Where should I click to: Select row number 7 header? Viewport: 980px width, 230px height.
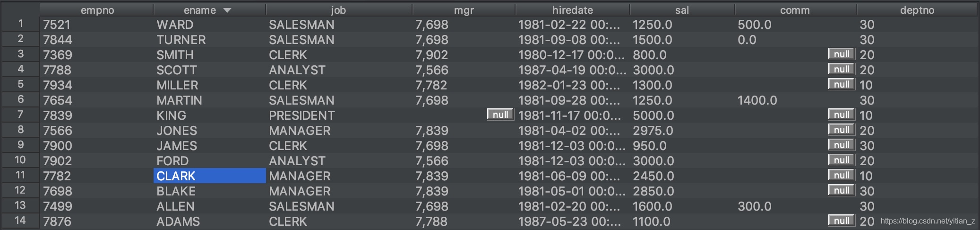20,115
